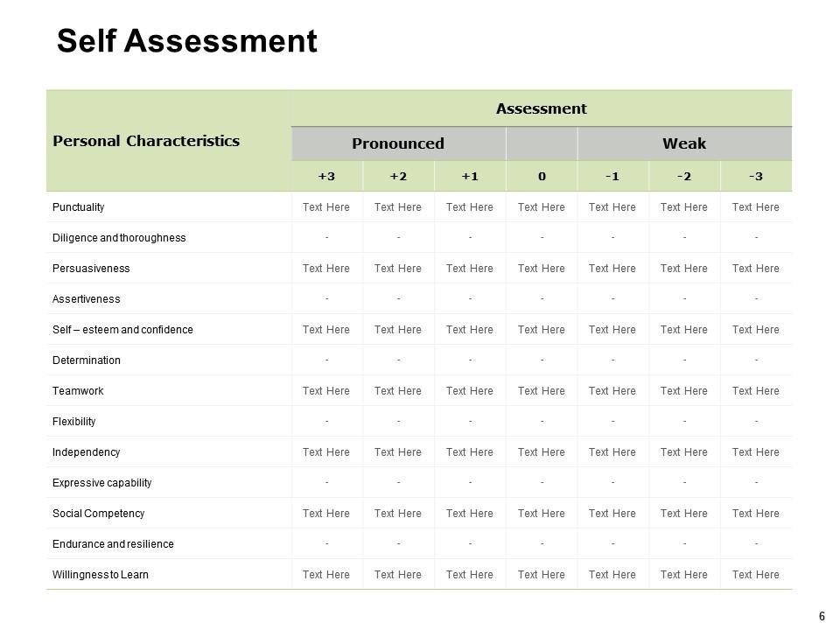Viewport: 840px width, 630px height.
Task: Select Self-esteem and confidence row label
Action: click(122, 330)
